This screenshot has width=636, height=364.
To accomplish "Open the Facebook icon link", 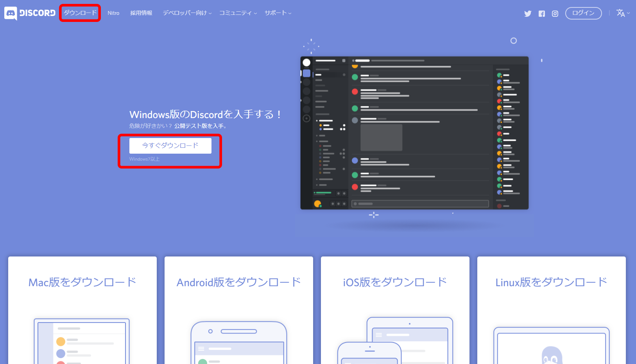I will 541,14.
